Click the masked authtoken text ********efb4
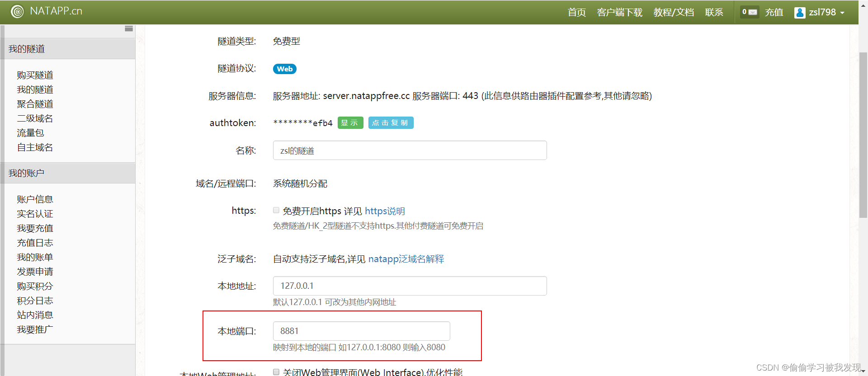The image size is (868, 376). (303, 123)
